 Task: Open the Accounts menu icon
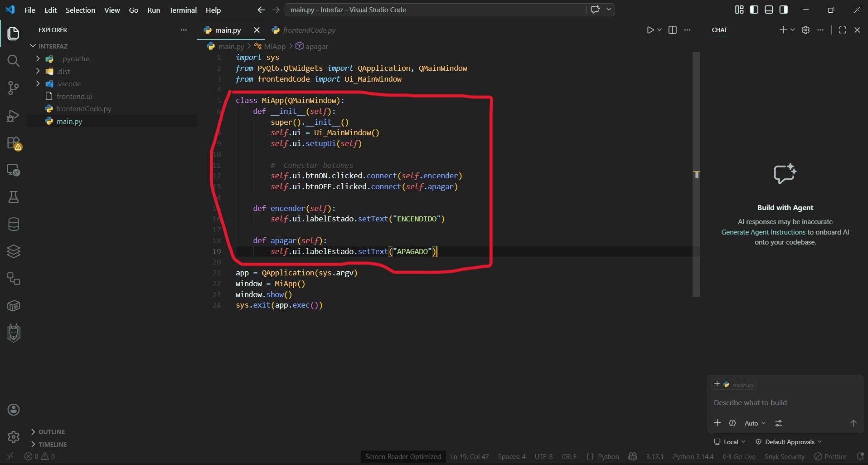pos(14,410)
